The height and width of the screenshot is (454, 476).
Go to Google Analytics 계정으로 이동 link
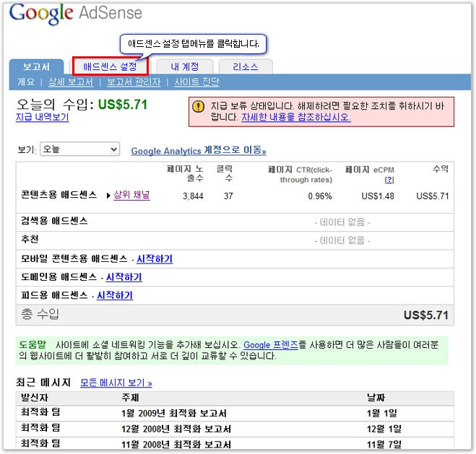pos(199,150)
